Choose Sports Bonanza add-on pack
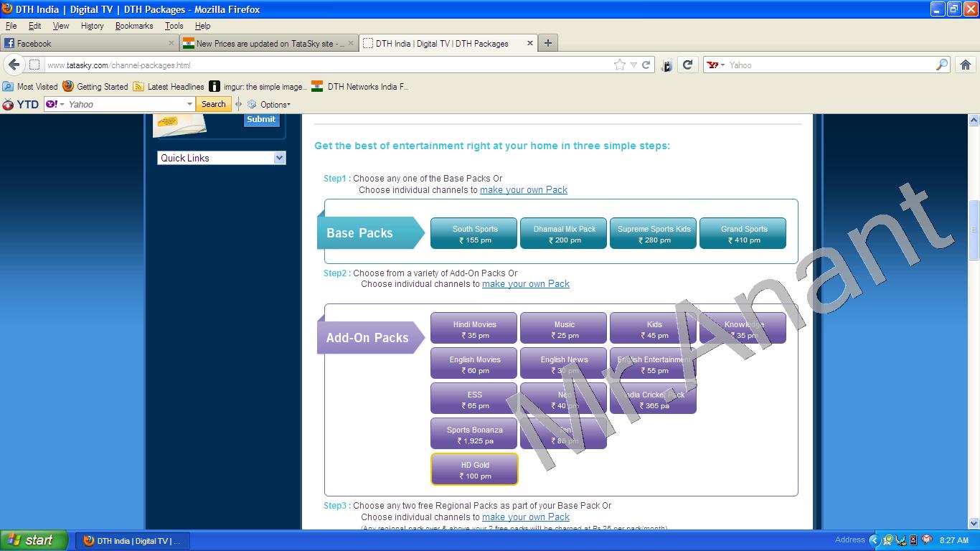This screenshot has height=551, width=980. pyautogui.click(x=473, y=434)
